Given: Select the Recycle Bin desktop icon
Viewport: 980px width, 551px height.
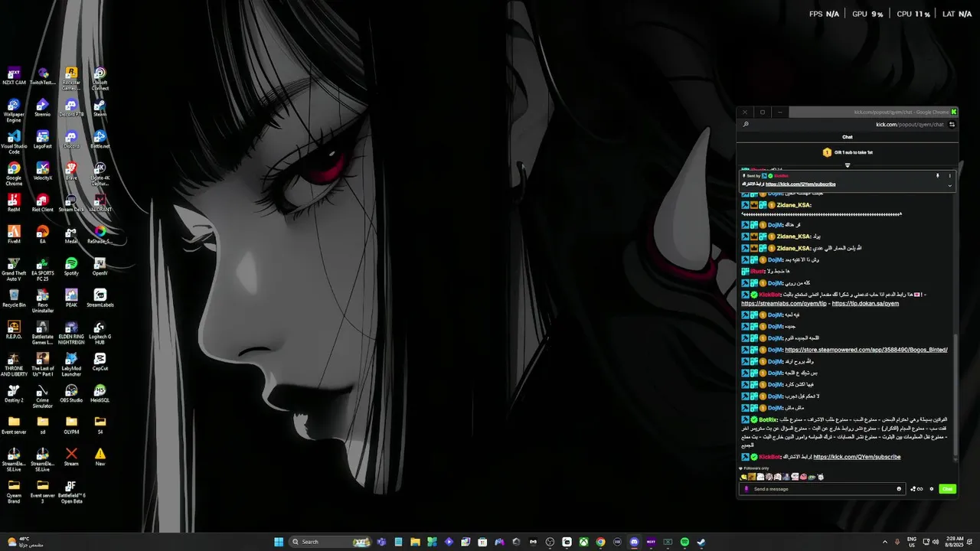Looking at the screenshot, I should click(x=14, y=298).
